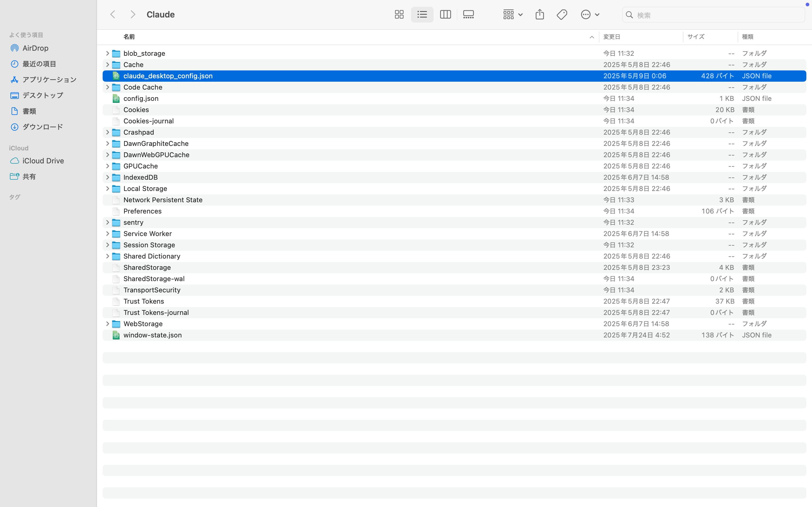Switch to gallery view mode
812x507 pixels.
point(468,14)
